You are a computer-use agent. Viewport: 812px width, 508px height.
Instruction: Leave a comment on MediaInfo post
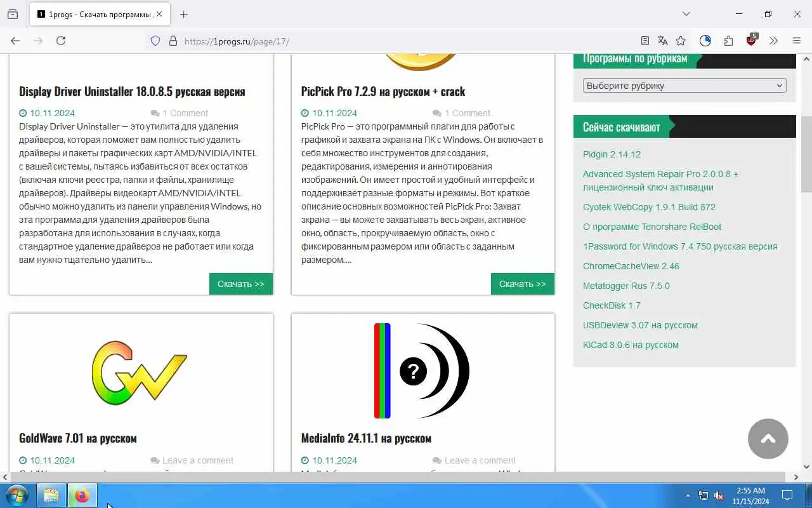(480, 460)
